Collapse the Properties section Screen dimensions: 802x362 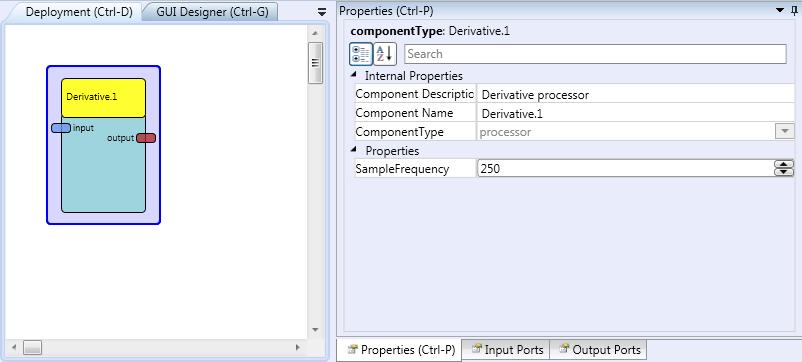(353, 151)
